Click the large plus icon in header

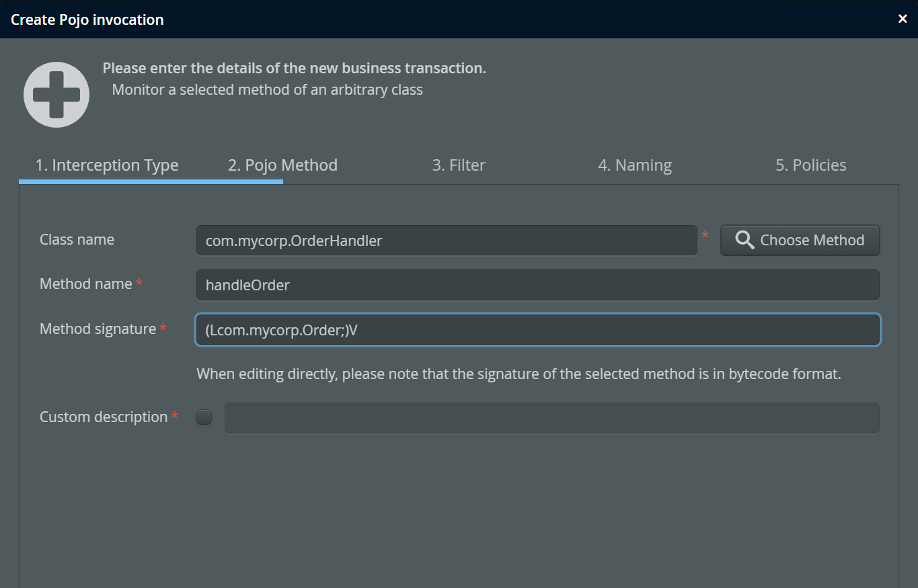[56, 95]
